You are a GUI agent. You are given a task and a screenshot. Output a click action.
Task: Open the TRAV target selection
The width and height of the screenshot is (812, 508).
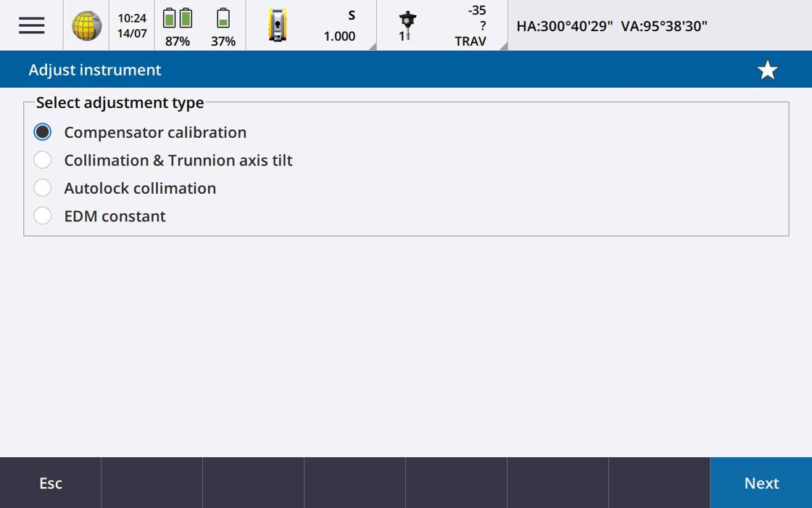coord(470,41)
